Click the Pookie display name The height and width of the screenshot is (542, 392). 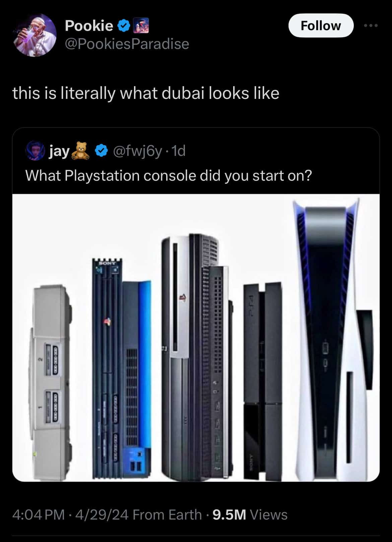tap(89, 26)
